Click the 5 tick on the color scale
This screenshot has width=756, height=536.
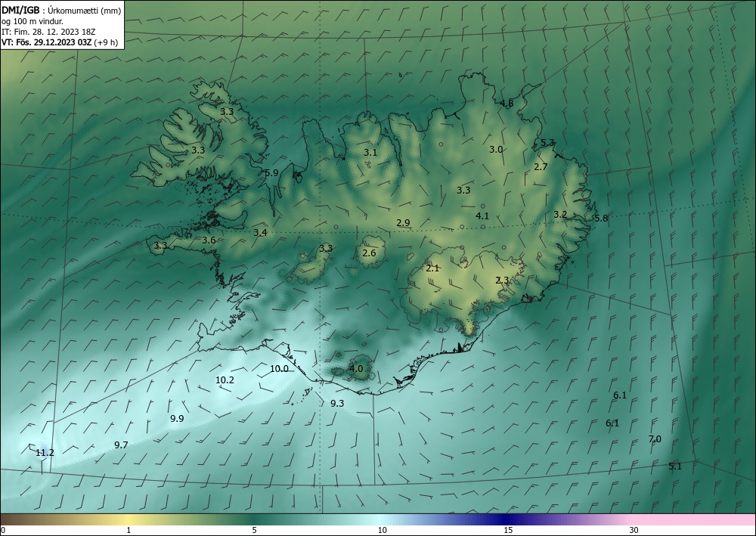(254, 530)
